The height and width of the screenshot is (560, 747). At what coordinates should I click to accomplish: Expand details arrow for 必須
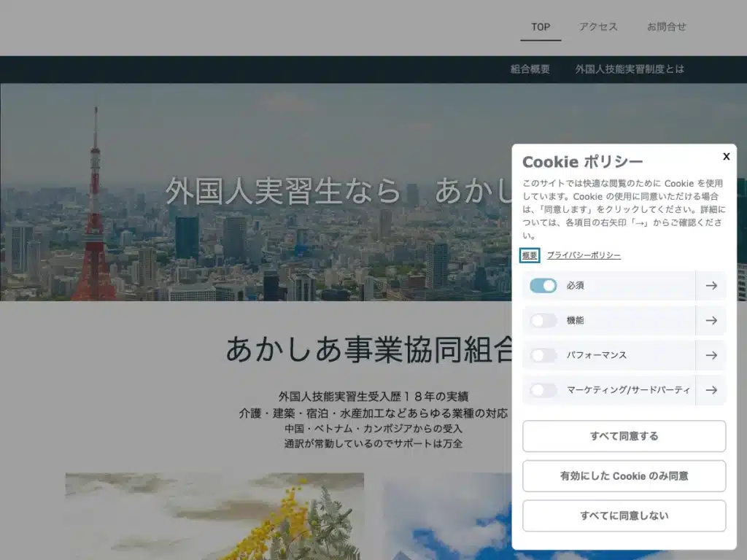pos(711,286)
